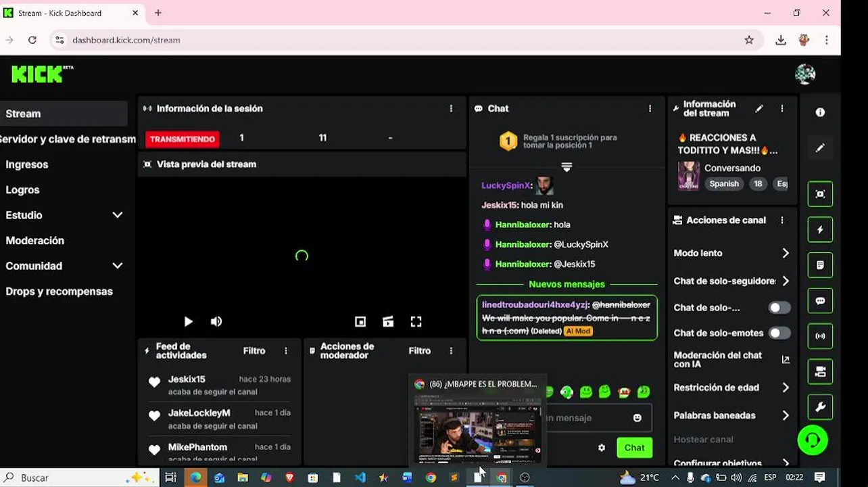Open the document icon in right sidebar
Viewport: 868px width, 487px height.
[x=820, y=265]
